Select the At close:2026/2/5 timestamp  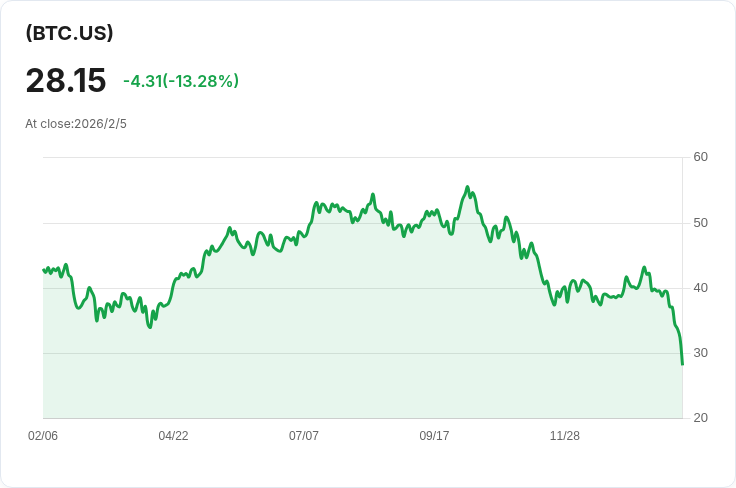[x=76, y=124]
